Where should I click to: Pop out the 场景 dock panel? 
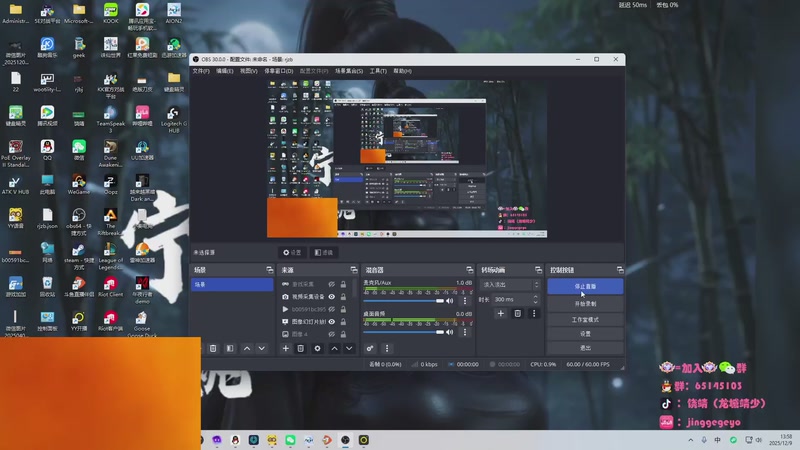click(269, 270)
